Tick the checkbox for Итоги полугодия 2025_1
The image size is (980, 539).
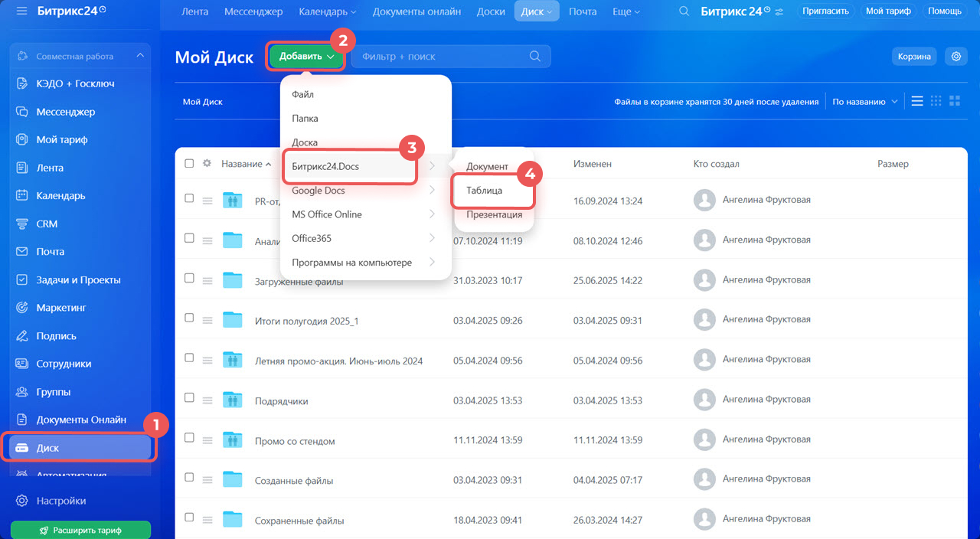190,318
